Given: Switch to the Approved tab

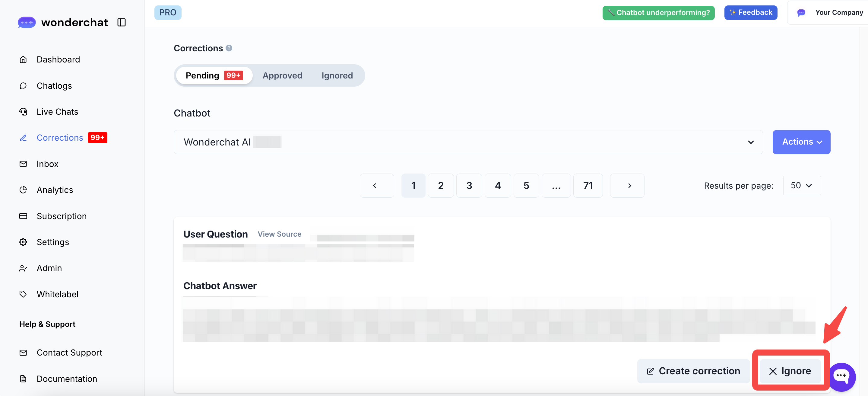Looking at the screenshot, I should coord(282,75).
